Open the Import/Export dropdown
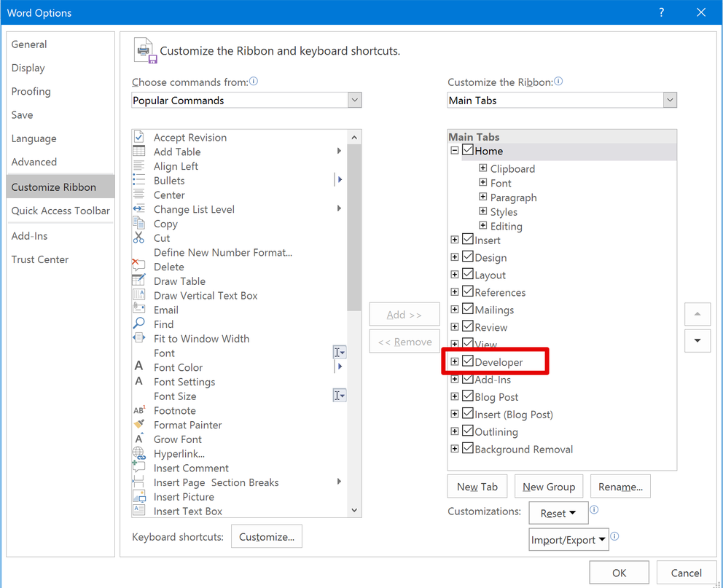 click(x=568, y=539)
